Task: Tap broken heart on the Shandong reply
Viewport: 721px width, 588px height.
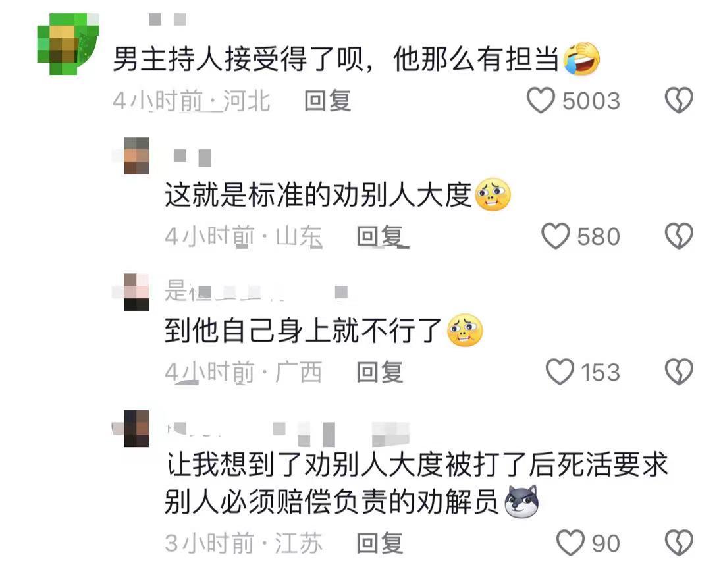Action: [x=679, y=236]
